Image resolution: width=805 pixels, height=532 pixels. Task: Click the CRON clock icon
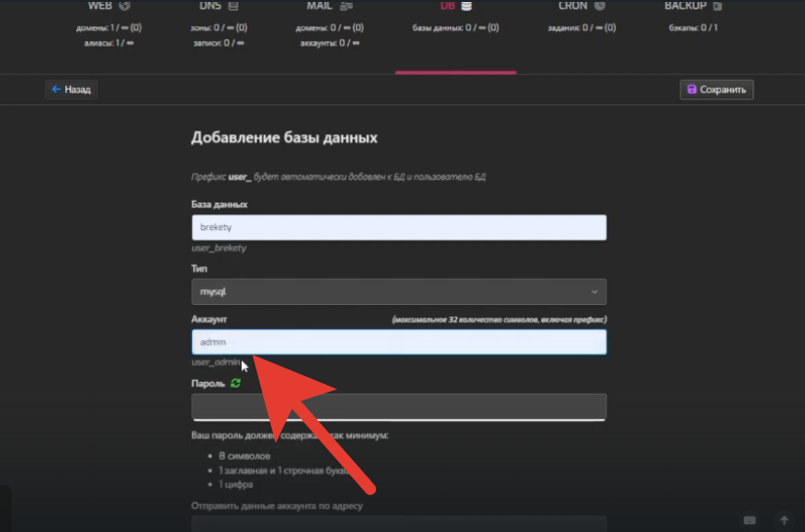point(599,6)
